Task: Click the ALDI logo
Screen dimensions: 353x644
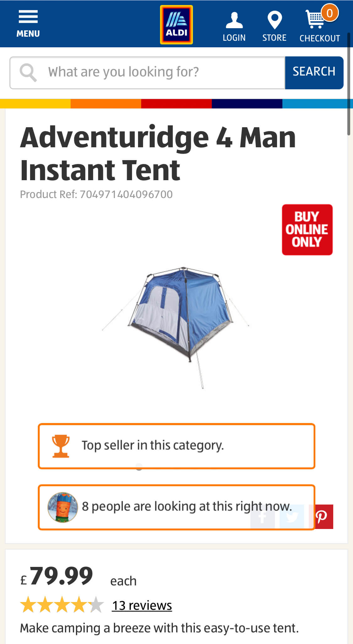Action: tap(176, 24)
